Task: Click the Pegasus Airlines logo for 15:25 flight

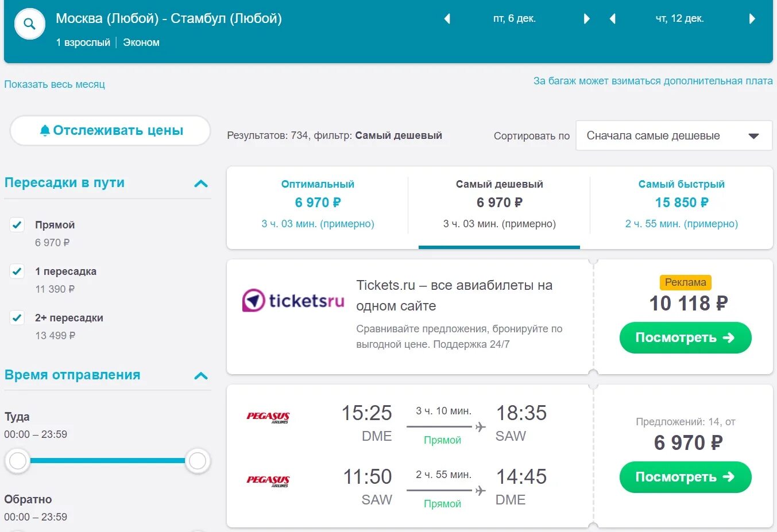Action: click(268, 417)
